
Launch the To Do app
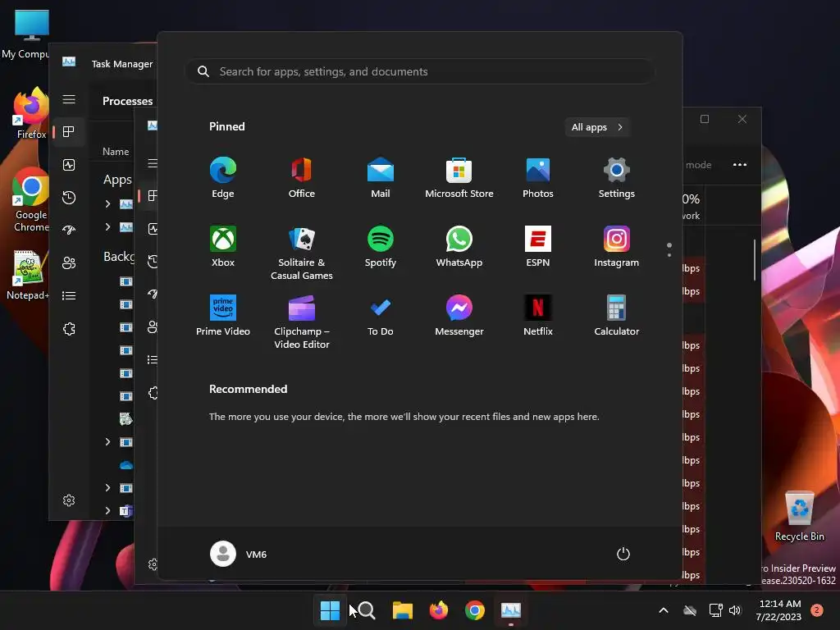(381, 316)
